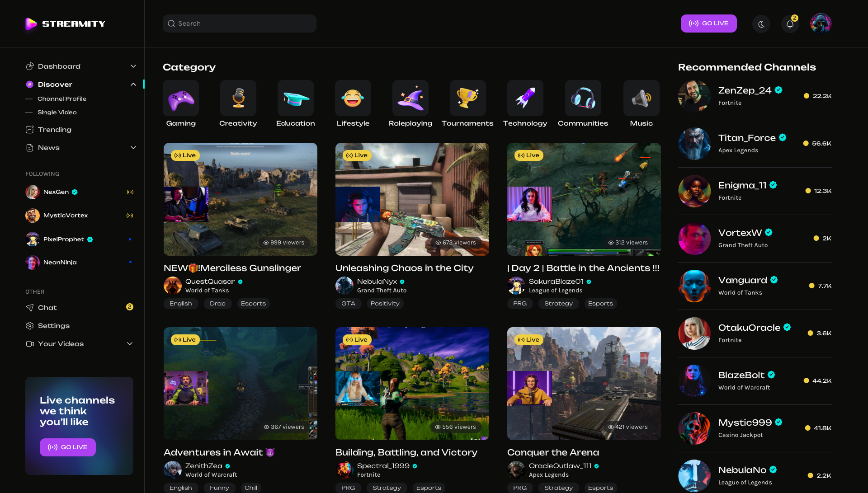The width and height of the screenshot is (868, 493).
Task: Expand the News section
Action: (133, 148)
